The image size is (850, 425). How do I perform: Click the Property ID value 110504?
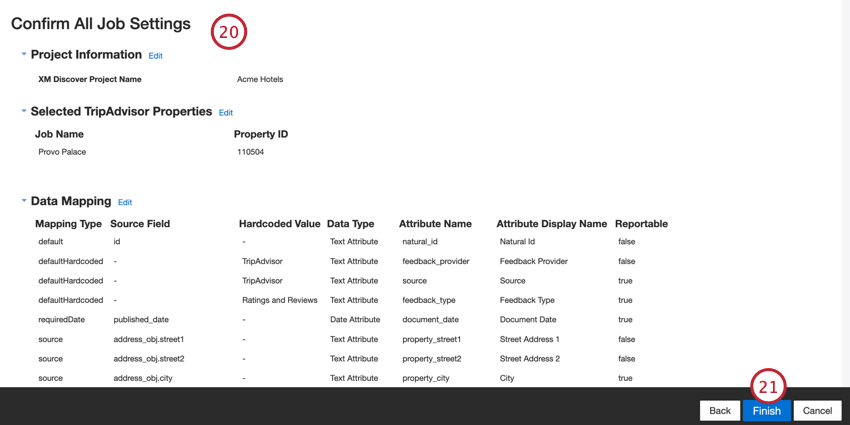250,152
